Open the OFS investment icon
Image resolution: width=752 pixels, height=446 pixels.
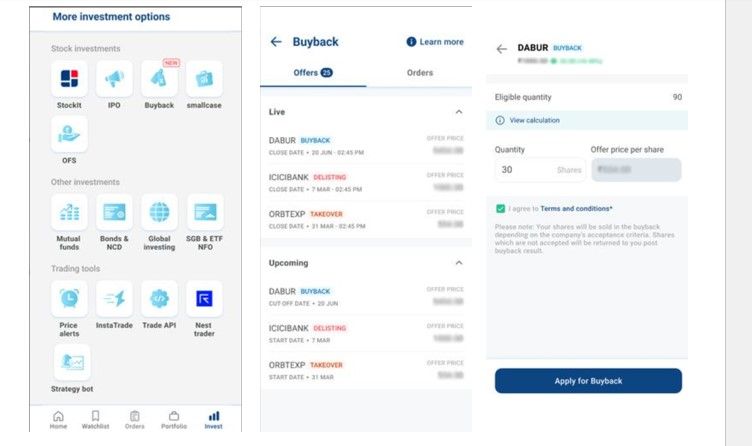click(69, 134)
